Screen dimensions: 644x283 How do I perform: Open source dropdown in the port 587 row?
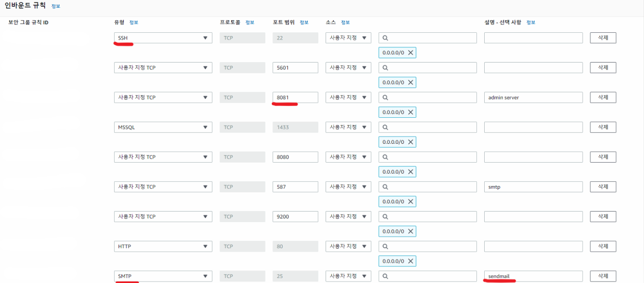point(348,187)
